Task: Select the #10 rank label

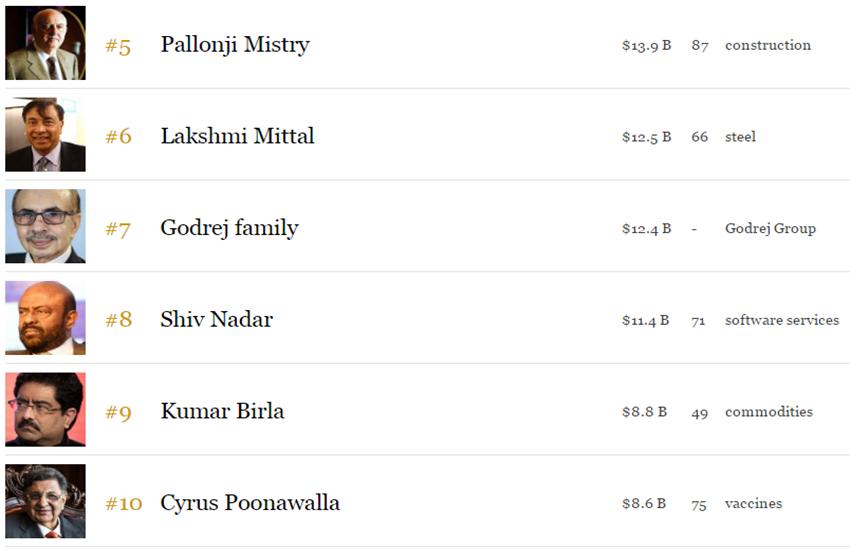Action: click(124, 504)
